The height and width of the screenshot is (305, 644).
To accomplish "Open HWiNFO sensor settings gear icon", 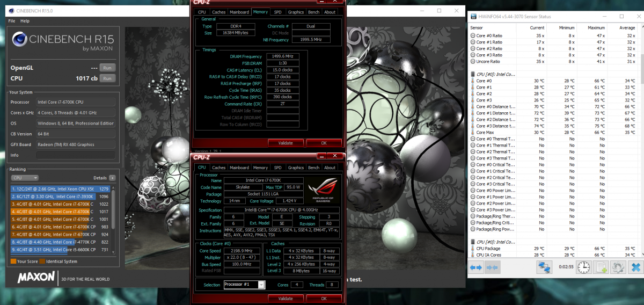I will tap(618, 267).
